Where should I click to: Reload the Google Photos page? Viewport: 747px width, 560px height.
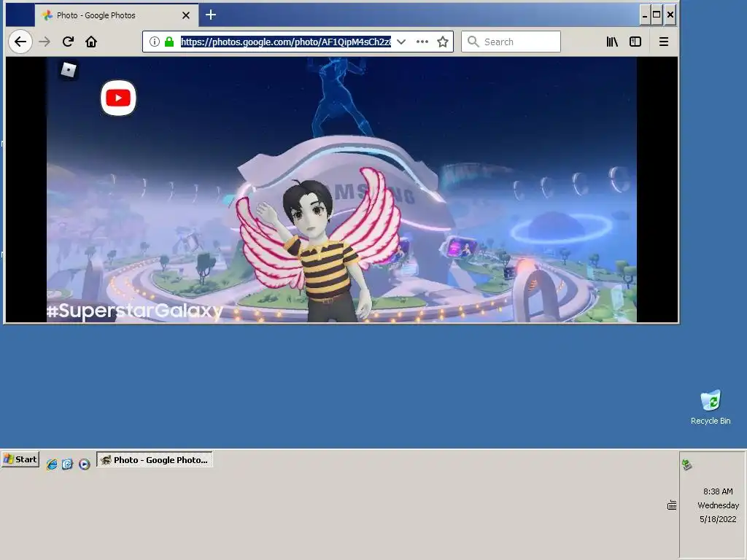point(68,42)
